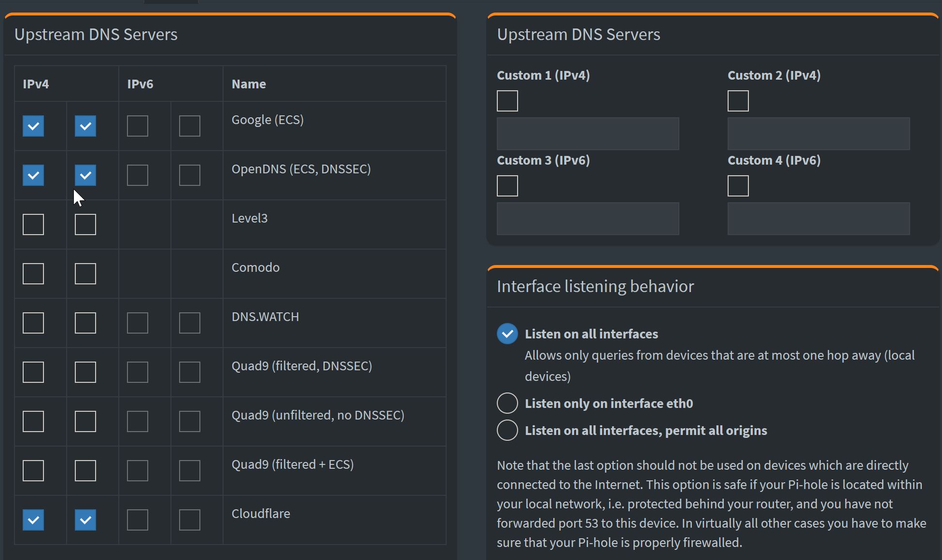Enable second IPv6 checkbox for Cloudflare

[x=190, y=520]
